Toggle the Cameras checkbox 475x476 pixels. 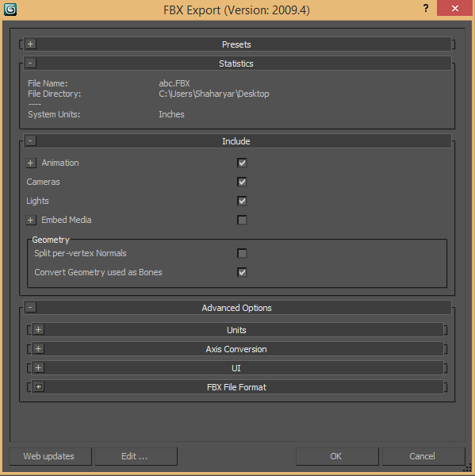pyautogui.click(x=242, y=182)
